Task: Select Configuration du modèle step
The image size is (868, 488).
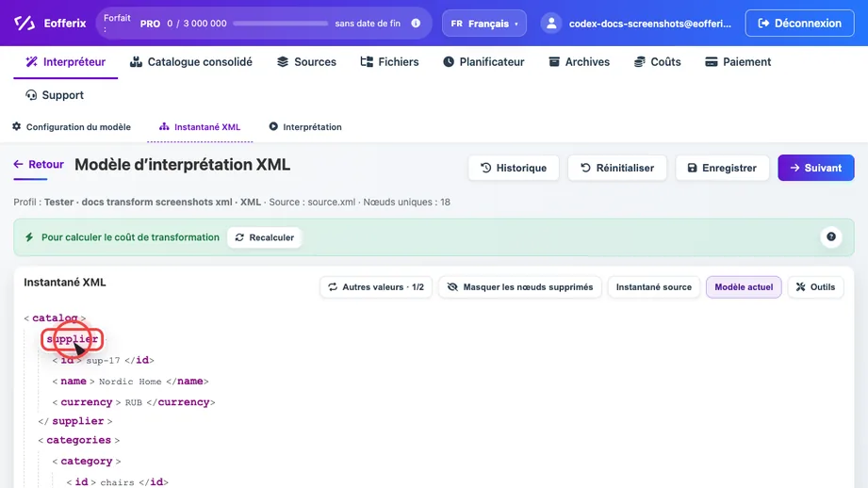Action: pyautogui.click(x=72, y=126)
